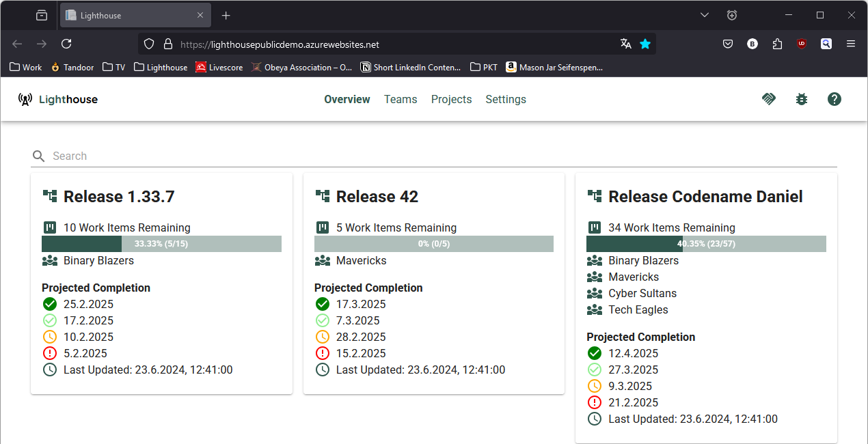Open the Release 42 project title
Image resolution: width=868 pixels, height=444 pixels.
point(377,197)
